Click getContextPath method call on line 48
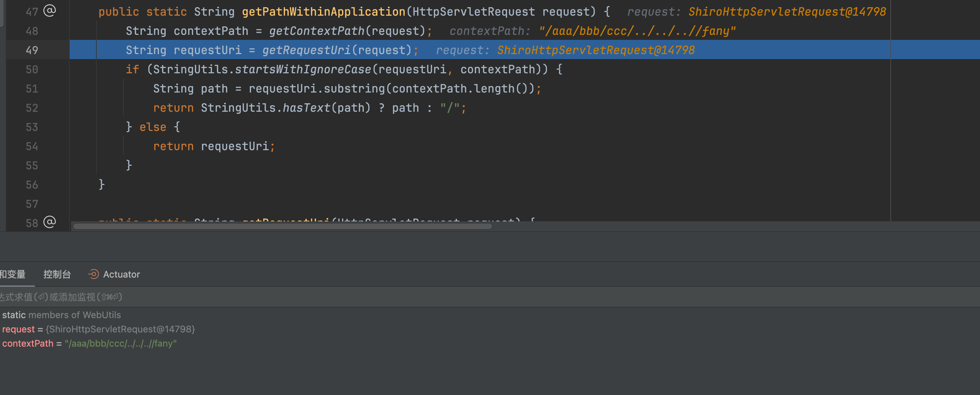This screenshot has width=980, height=395. [316, 31]
